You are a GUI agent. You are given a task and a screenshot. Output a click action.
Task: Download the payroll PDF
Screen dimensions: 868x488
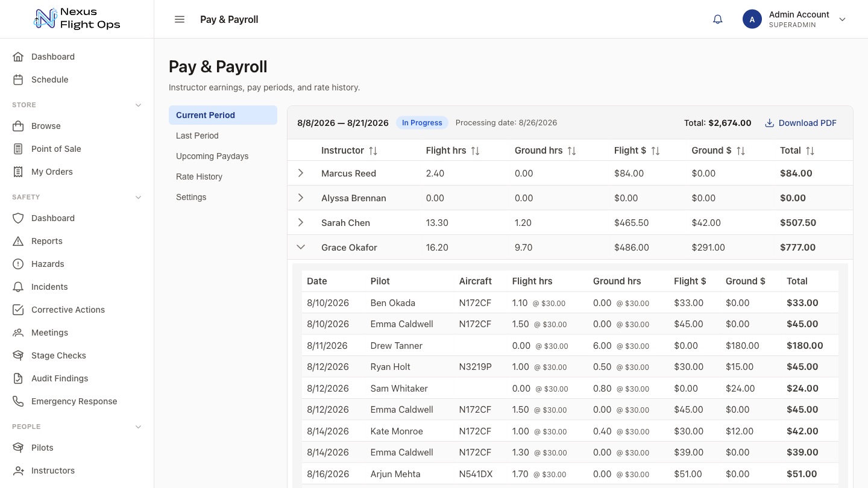pos(800,123)
